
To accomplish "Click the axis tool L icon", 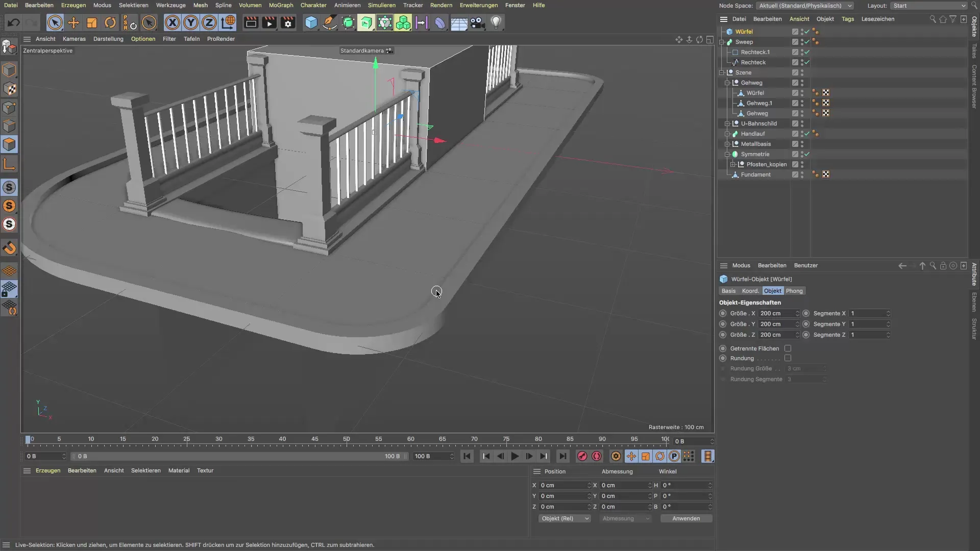I will [9, 164].
